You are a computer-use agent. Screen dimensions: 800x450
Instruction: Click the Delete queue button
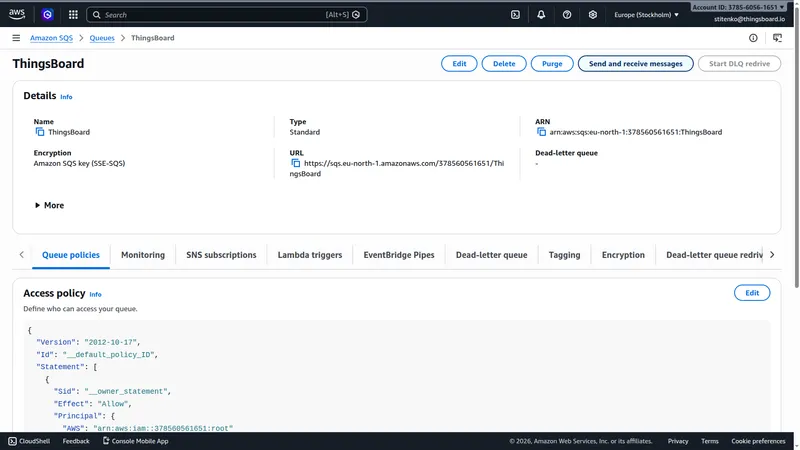(504, 64)
